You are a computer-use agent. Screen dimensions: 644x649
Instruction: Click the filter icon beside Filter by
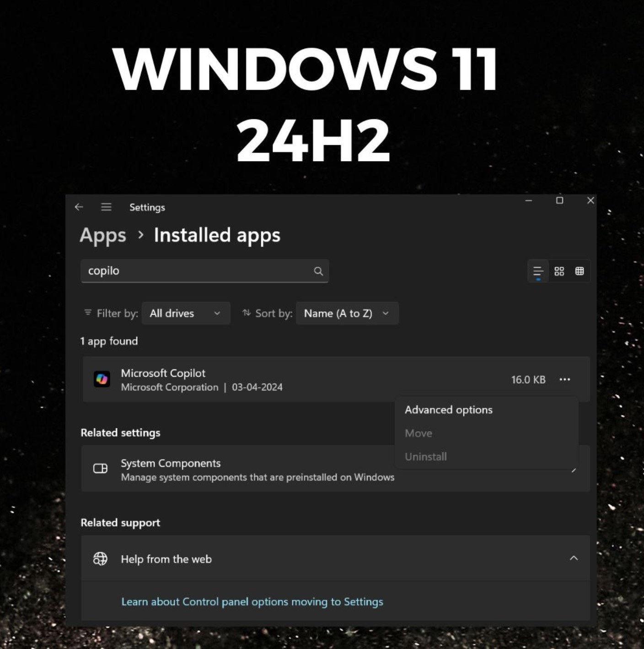pyautogui.click(x=88, y=313)
